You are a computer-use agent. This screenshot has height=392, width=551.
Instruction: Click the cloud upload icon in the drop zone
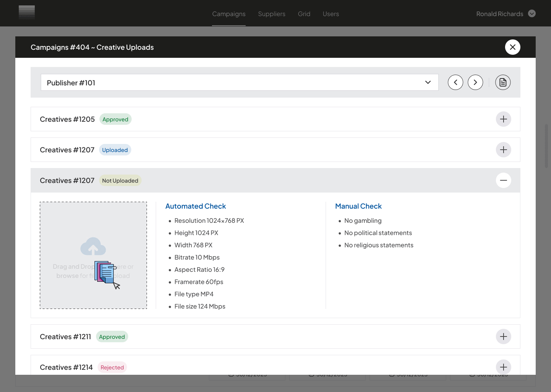93,247
